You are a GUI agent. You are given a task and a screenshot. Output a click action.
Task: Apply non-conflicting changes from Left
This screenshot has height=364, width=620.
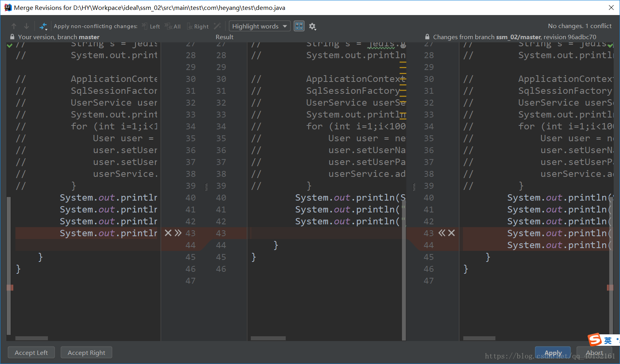151,27
